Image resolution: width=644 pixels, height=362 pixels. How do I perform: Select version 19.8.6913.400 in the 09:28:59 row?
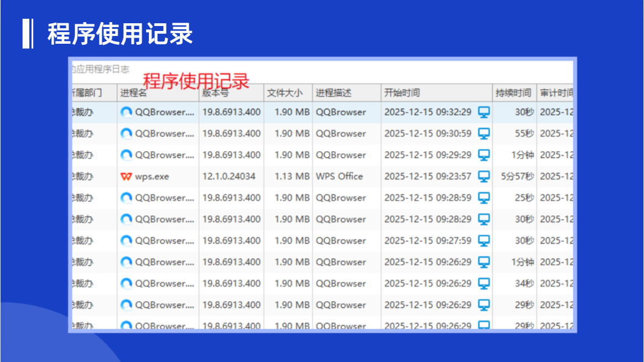(x=231, y=198)
